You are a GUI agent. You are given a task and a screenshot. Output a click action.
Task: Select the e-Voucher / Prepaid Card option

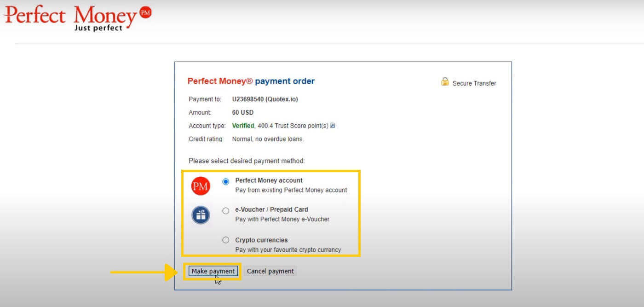pyautogui.click(x=226, y=210)
